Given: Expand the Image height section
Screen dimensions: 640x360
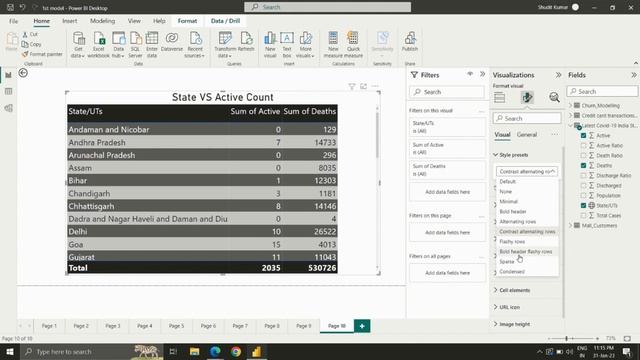Looking at the screenshot, I should click(496, 324).
